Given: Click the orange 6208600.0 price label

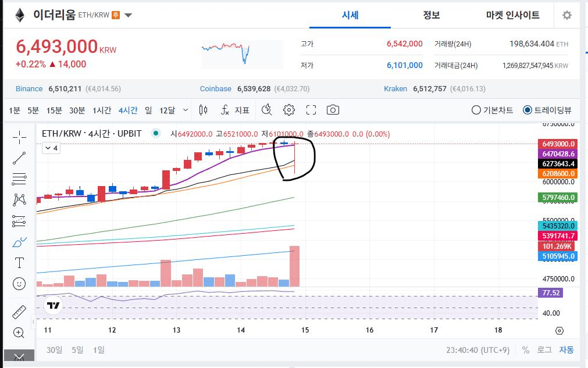Looking at the screenshot, I should pyautogui.click(x=558, y=173).
